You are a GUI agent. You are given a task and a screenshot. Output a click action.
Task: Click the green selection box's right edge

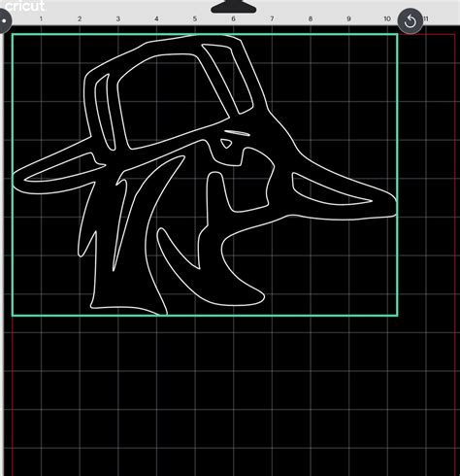point(397,175)
